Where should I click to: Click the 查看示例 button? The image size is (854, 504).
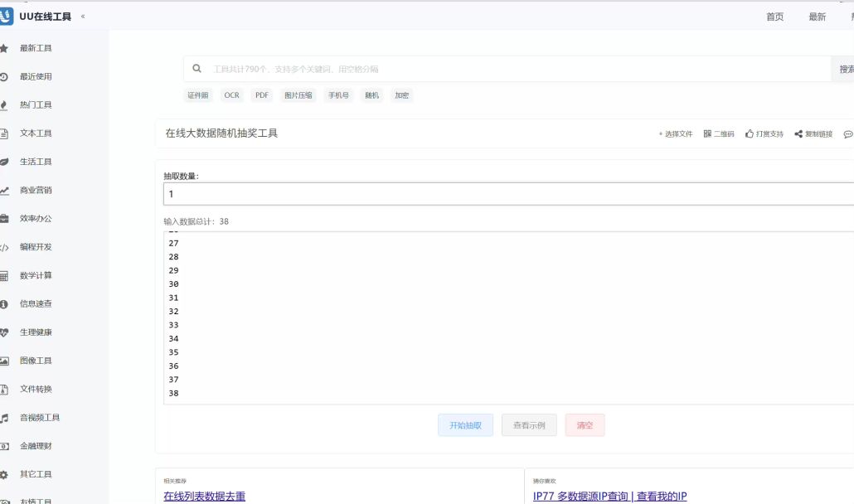[529, 425]
